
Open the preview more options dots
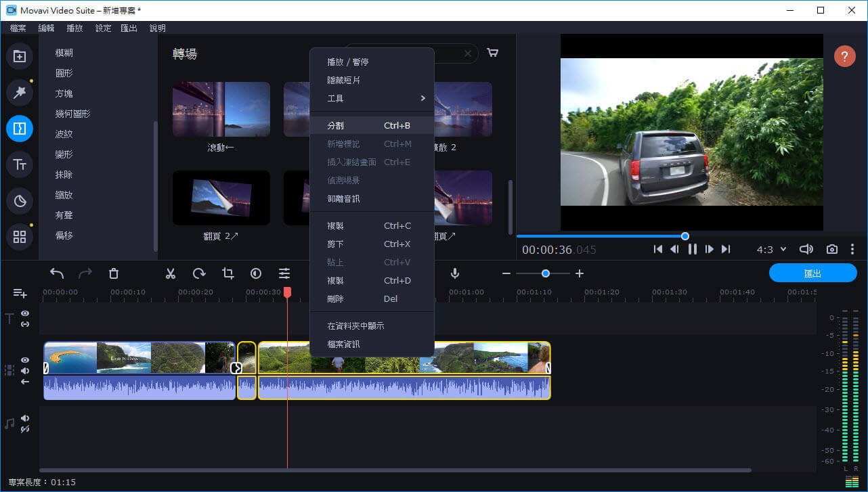tap(852, 249)
